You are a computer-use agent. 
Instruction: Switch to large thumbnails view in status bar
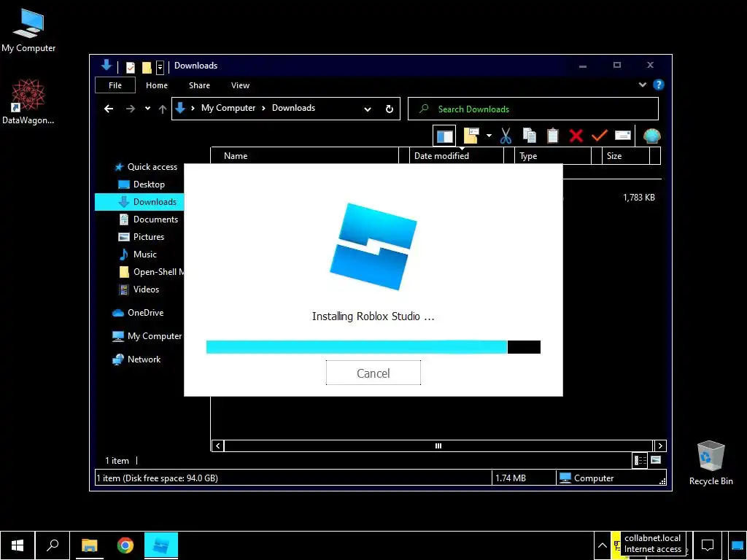pos(656,460)
